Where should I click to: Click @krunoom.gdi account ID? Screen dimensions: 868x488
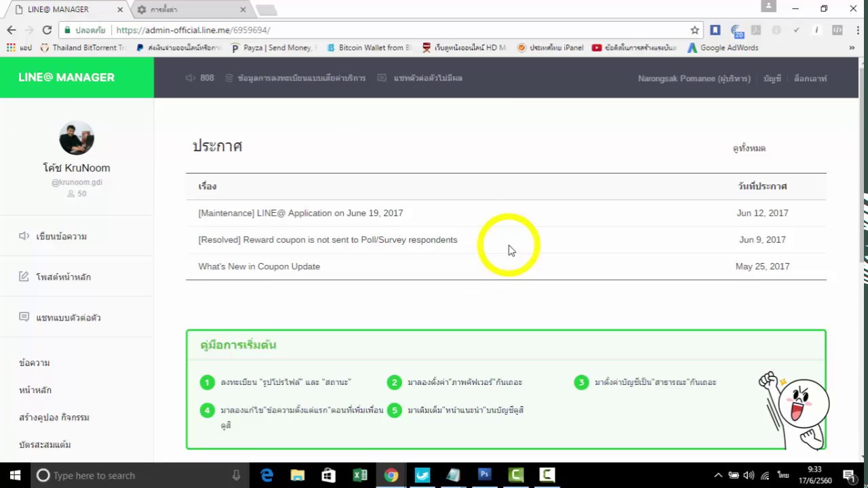[77, 182]
